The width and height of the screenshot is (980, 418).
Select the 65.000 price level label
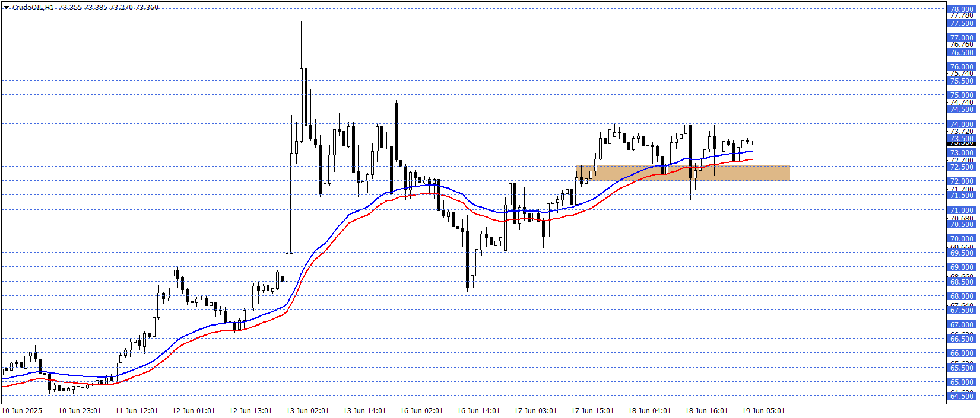tap(962, 382)
